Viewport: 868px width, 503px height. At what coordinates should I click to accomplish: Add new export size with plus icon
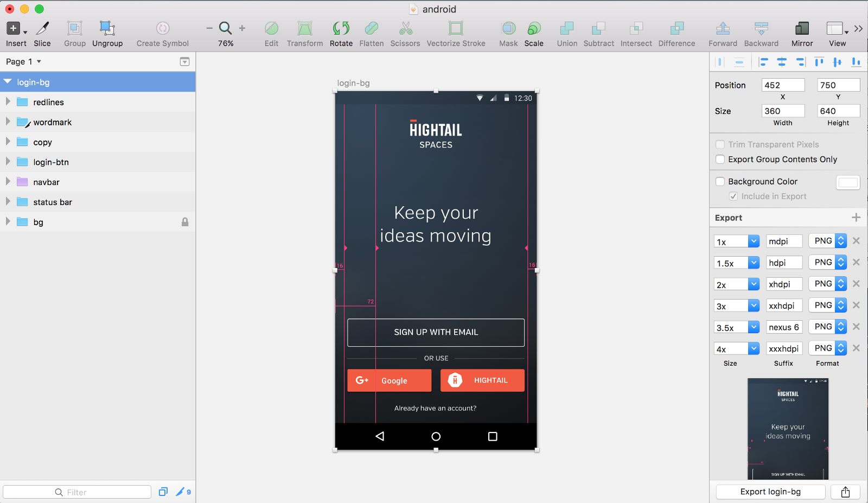(856, 218)
